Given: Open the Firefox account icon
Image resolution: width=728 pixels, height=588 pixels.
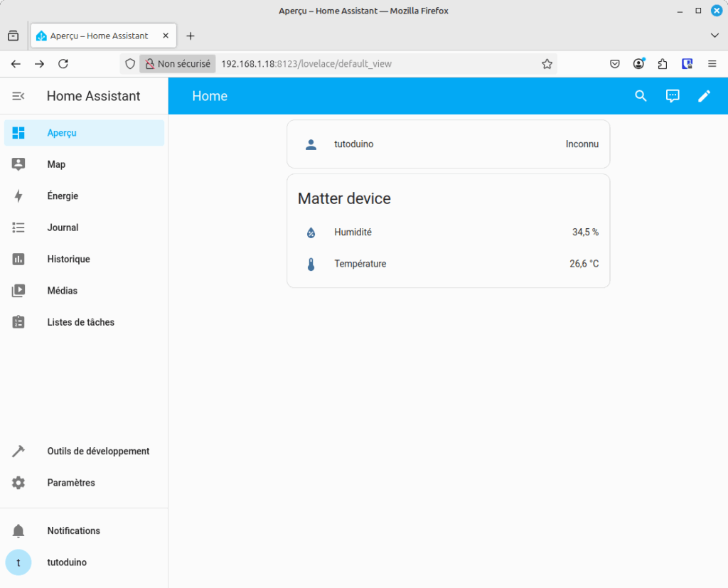Looking at the screenshot, I should (639, 64).
